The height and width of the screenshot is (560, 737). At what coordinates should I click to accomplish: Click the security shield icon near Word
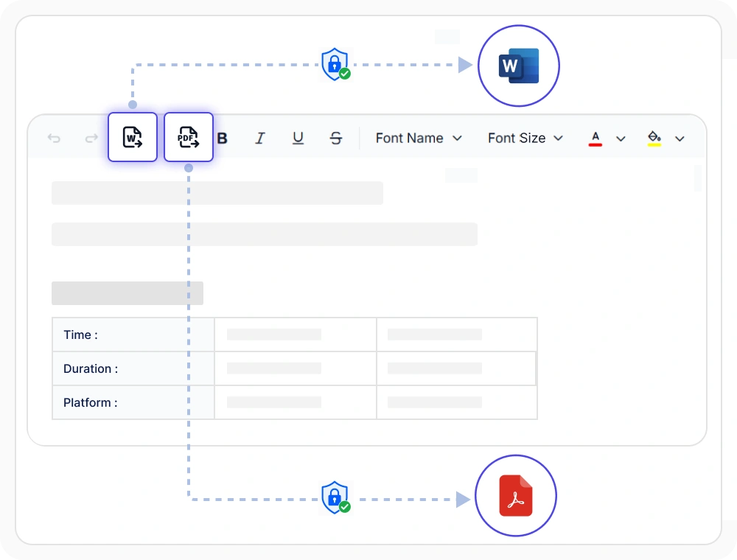335,64
